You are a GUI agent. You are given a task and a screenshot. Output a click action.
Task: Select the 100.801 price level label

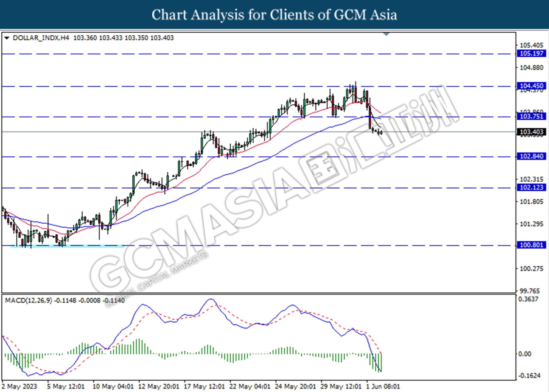tap(531, 245)
